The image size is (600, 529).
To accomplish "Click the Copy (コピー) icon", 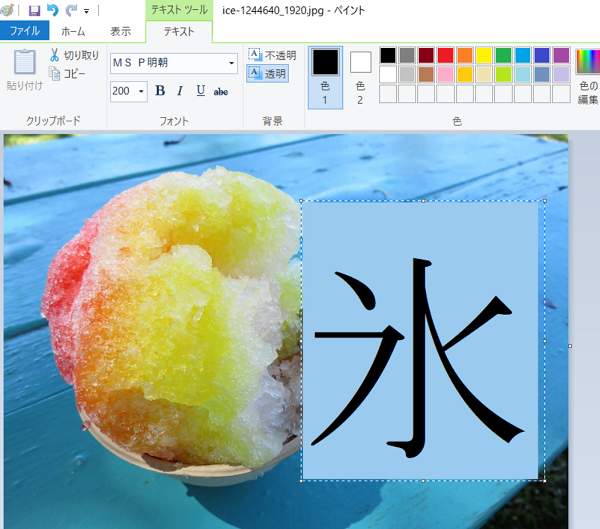I will [x=54, y=73].
